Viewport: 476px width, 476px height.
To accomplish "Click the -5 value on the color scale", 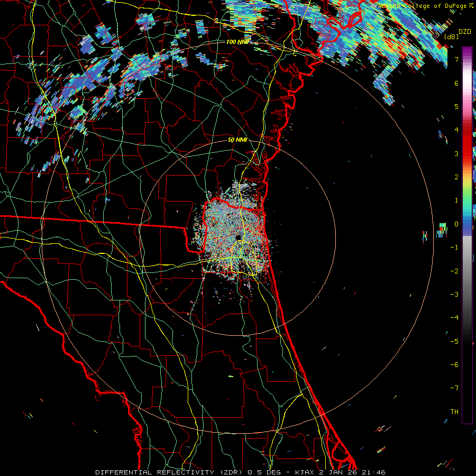I will 454,341.
